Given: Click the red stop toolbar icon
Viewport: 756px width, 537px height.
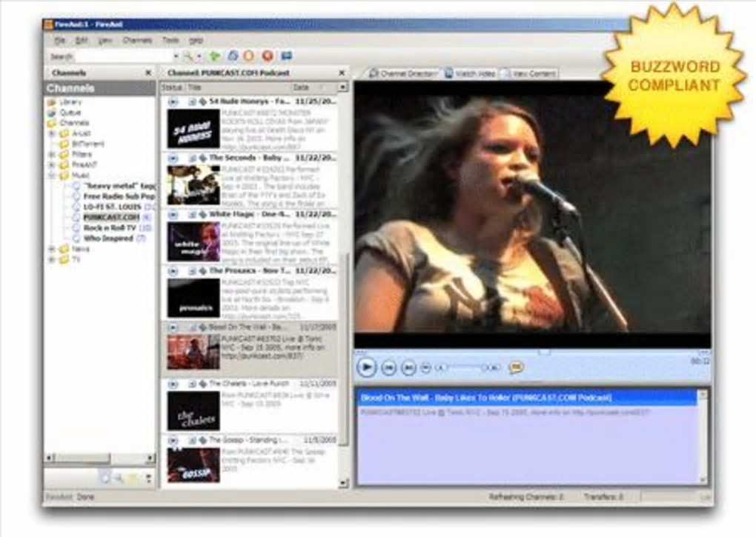Looking at the screenshot, I should pos(268,56).
